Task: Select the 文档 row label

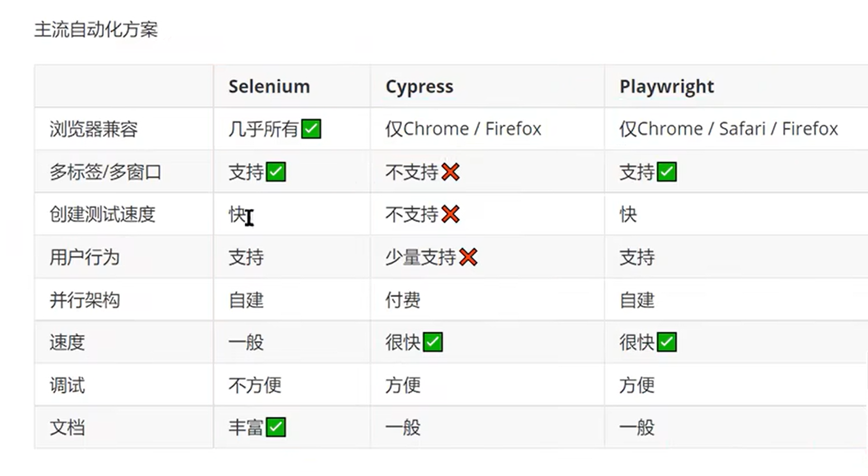Action: (x=67, y=427)
